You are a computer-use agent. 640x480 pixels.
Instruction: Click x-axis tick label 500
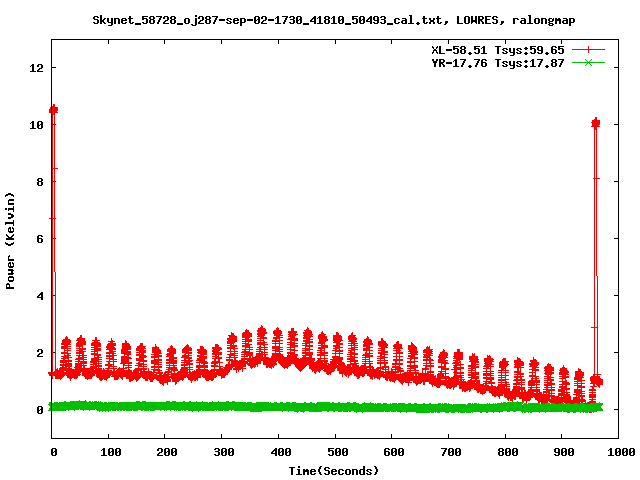click(338, 452)
